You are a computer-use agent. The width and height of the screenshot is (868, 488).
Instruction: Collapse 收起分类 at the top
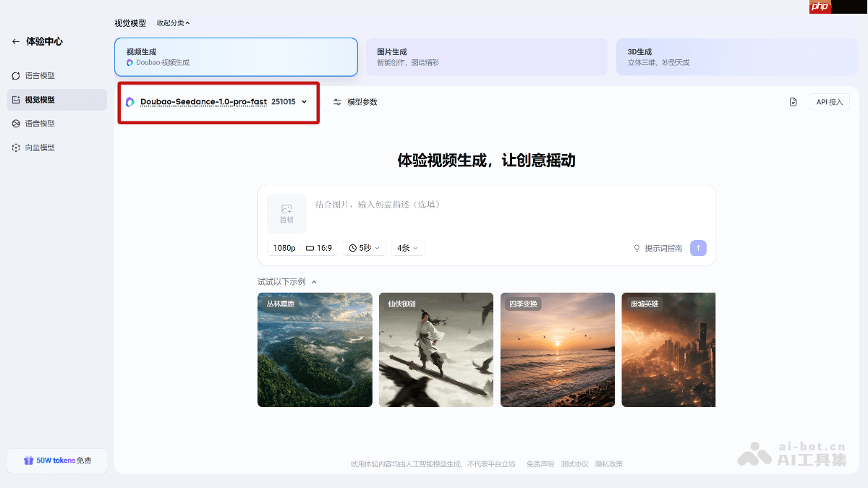pyautogui.click(x=171, y=22)
